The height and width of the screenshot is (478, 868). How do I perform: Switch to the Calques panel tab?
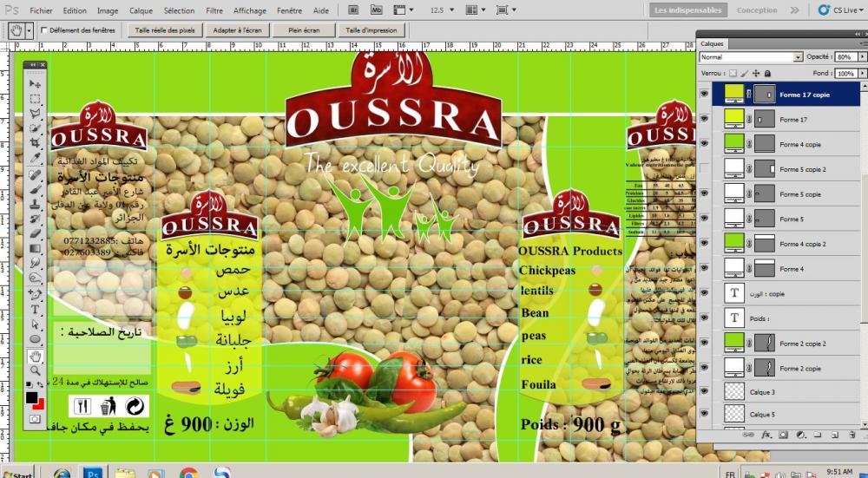tap(712, 43)
